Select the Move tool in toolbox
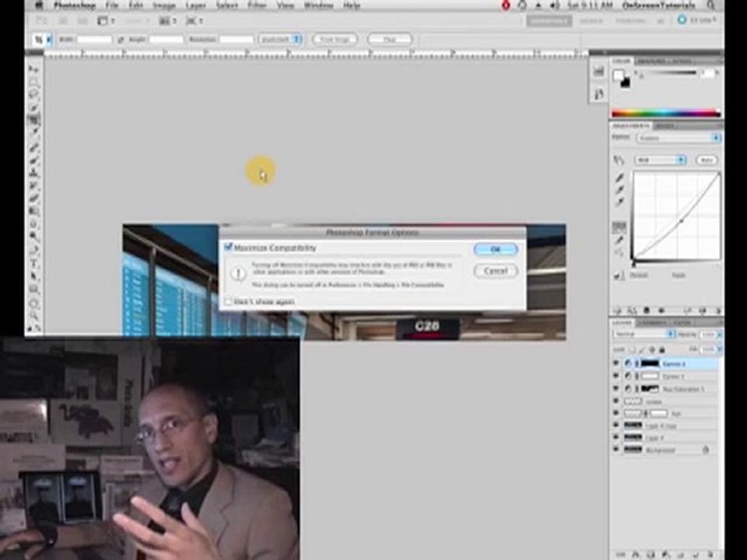The width and height of the screenshot is (747, 560). point(33,69)
